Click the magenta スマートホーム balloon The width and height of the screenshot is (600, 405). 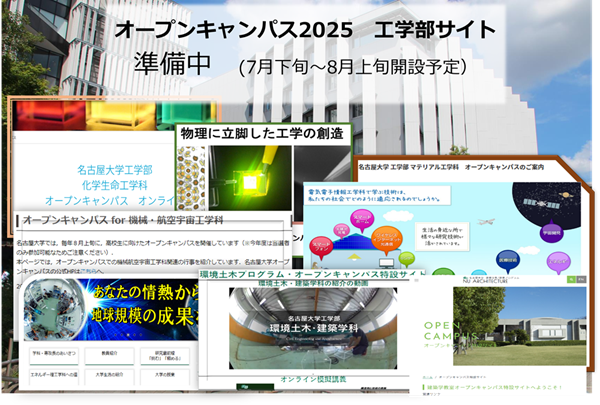tap(362, 220)
